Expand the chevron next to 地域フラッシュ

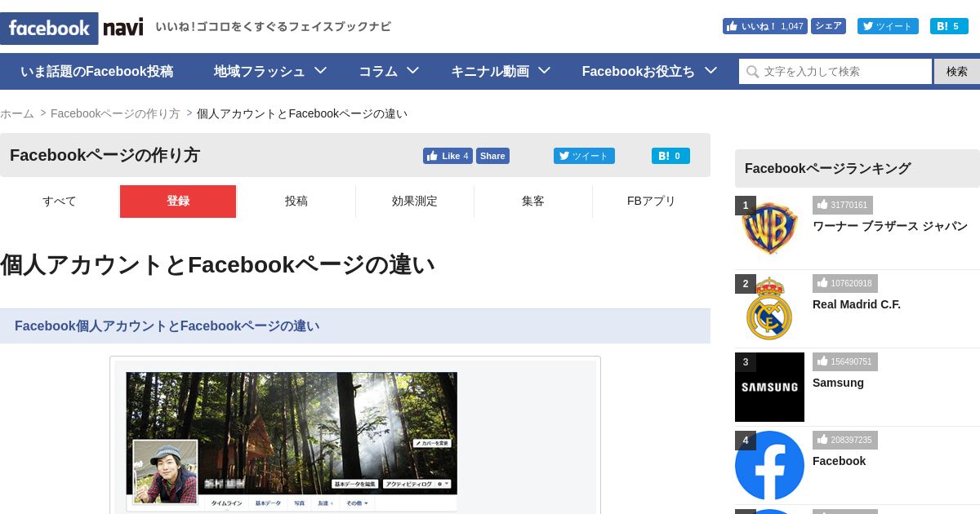[x=319, y=70]
